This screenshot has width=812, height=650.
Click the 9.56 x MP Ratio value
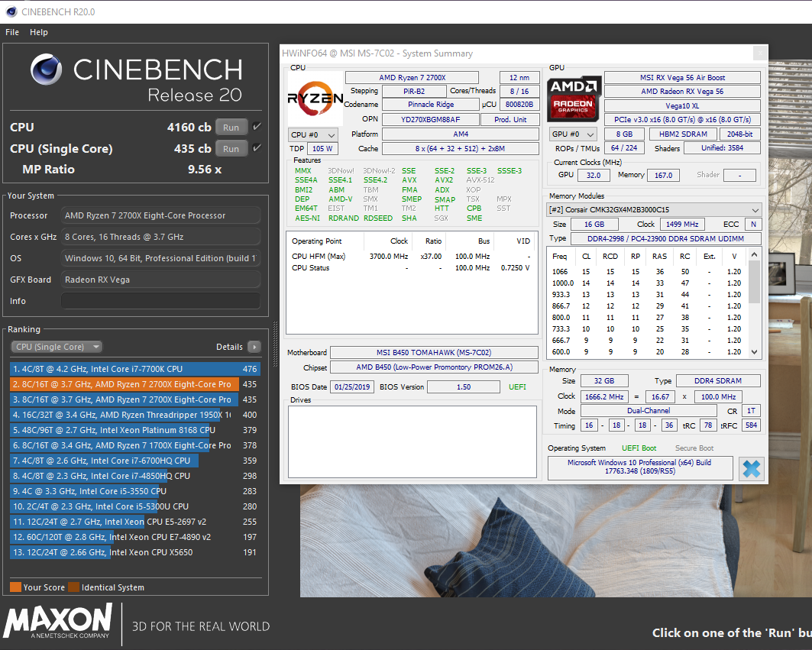pos(205,170)
